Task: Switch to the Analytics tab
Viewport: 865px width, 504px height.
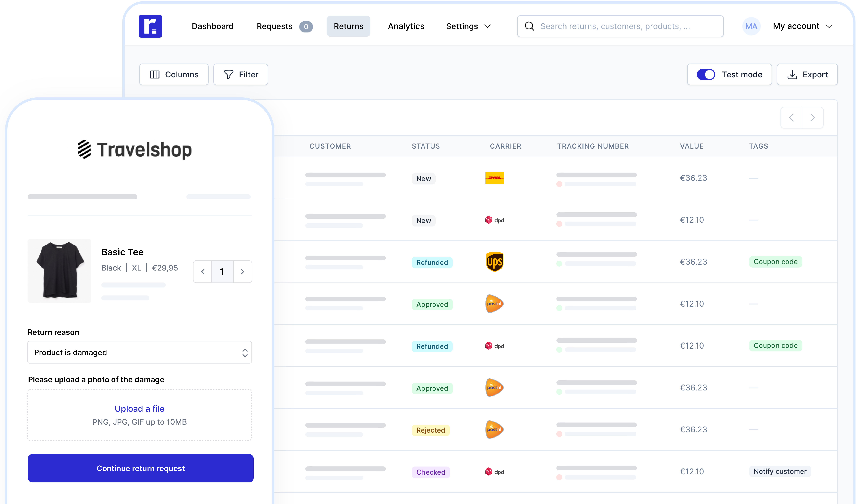Action: point(406,26)
